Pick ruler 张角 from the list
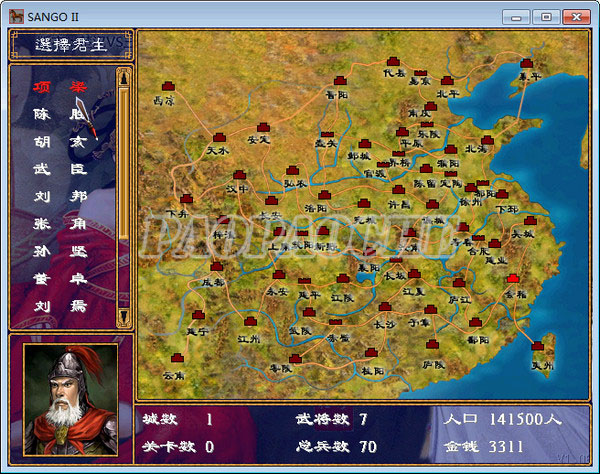This screenshot has width=600, height=474. point(60,223)
